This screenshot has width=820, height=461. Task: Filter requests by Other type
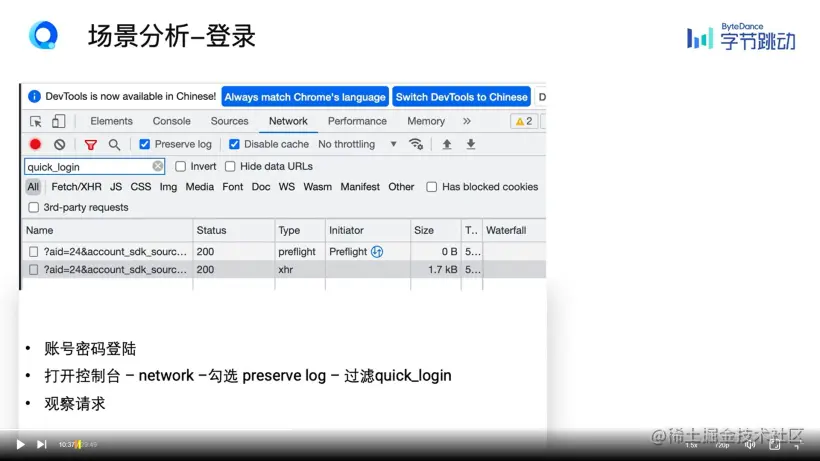pyautogui.click(x=401, y=187)
